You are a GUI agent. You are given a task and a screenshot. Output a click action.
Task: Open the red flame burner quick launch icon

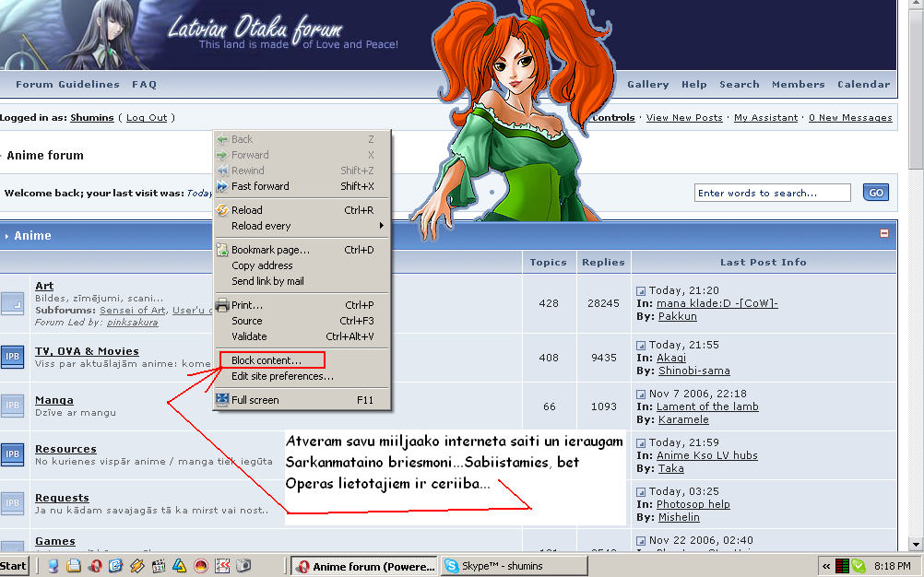pos(201,567)
